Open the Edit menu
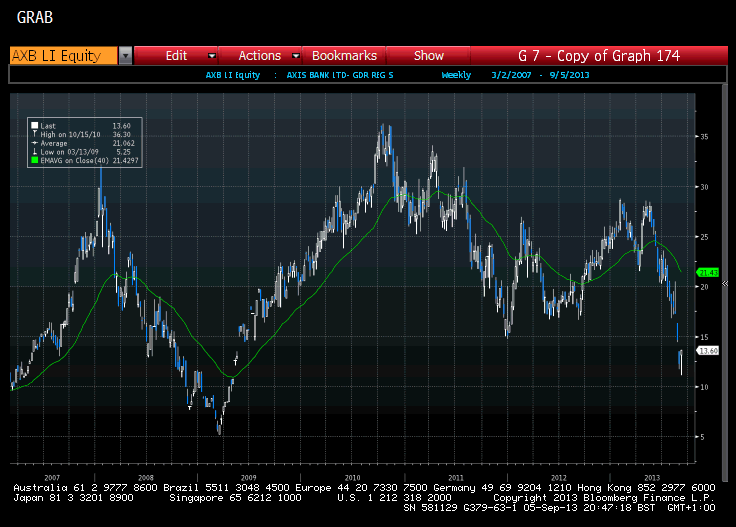Viewport: 736px width, 527px height. 176,56
